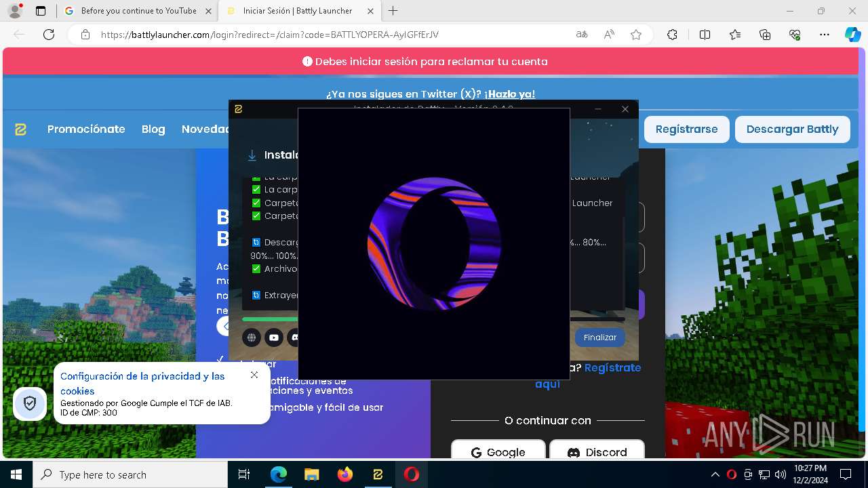This screenshot has width=868, height=488.
Task: Open the Copilot sidebar
Action: click(x=852, y=35)
